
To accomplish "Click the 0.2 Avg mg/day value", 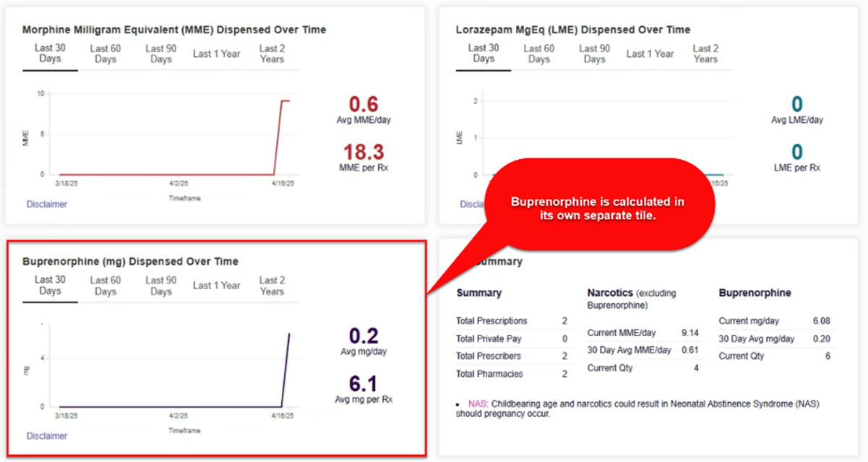I will click(364, 336).
